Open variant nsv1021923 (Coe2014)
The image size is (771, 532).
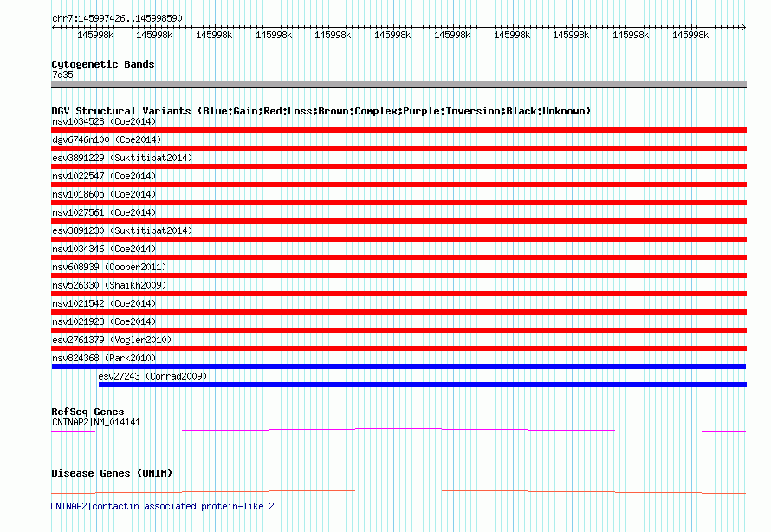tap(104, 321)
